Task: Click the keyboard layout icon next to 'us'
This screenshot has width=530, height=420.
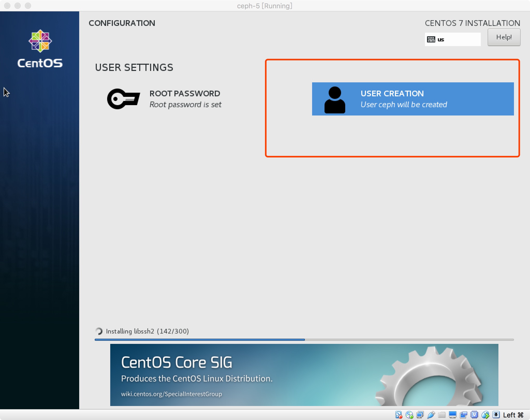Action: point(431,39)
